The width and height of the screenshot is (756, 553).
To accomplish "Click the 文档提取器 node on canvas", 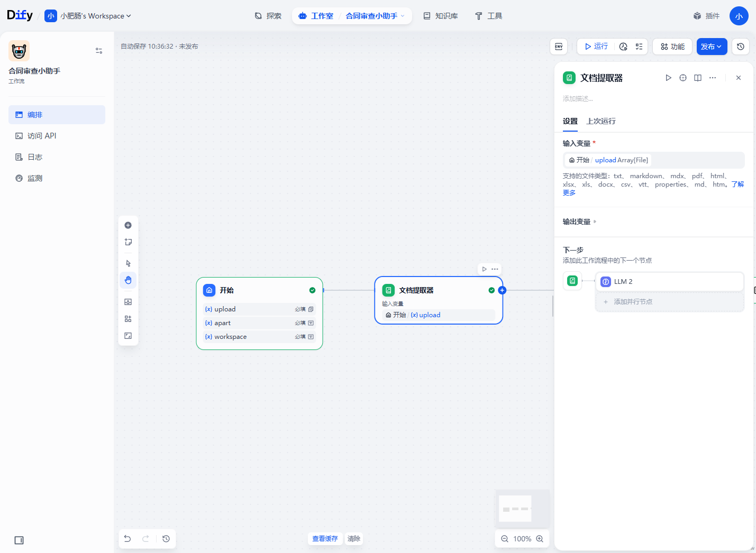I will pos(439,300).
